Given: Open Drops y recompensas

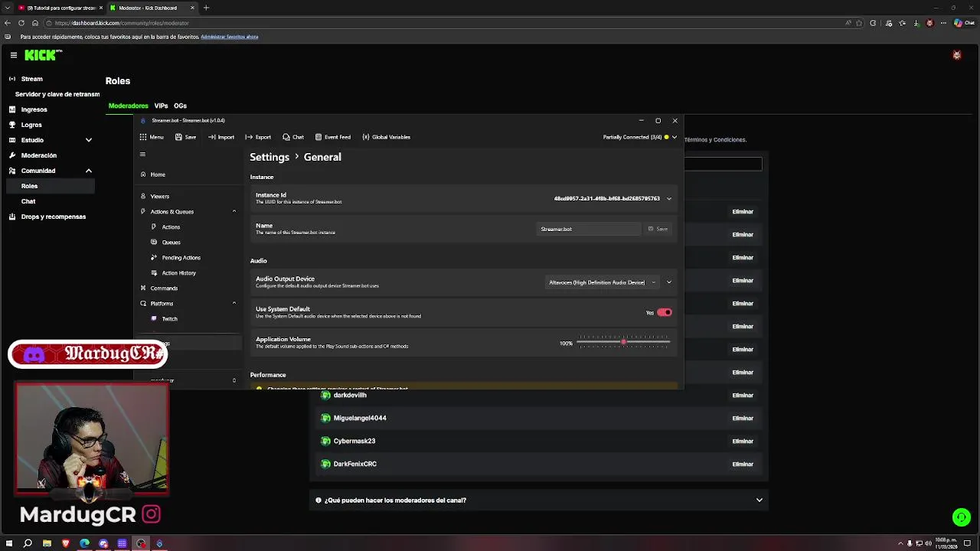Looking at the screenshot, I should click(53, 217).
